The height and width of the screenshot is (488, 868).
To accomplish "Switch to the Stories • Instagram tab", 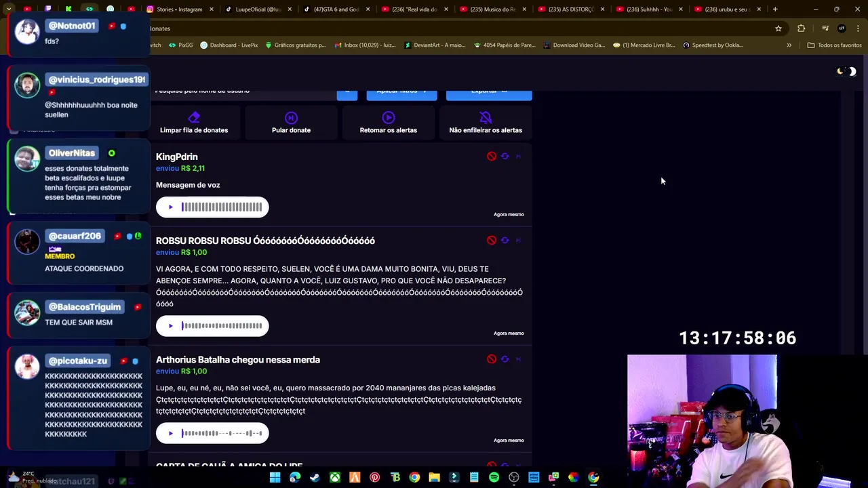I will (x=180, y=9).
